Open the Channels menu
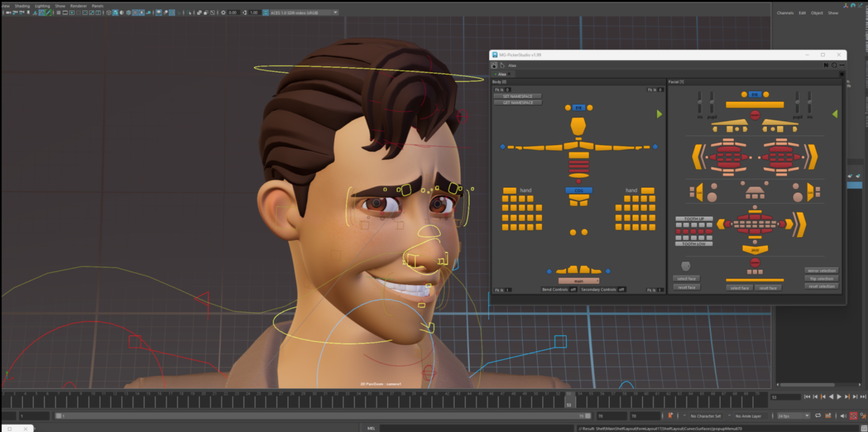Screen dimensions: 868x432 (785, 13)
